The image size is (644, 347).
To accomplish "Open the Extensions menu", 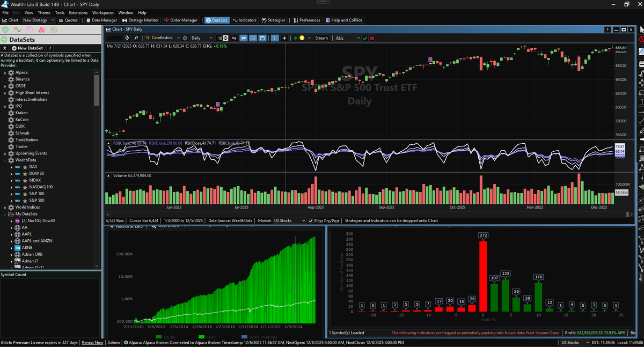I will coord(78,12).
